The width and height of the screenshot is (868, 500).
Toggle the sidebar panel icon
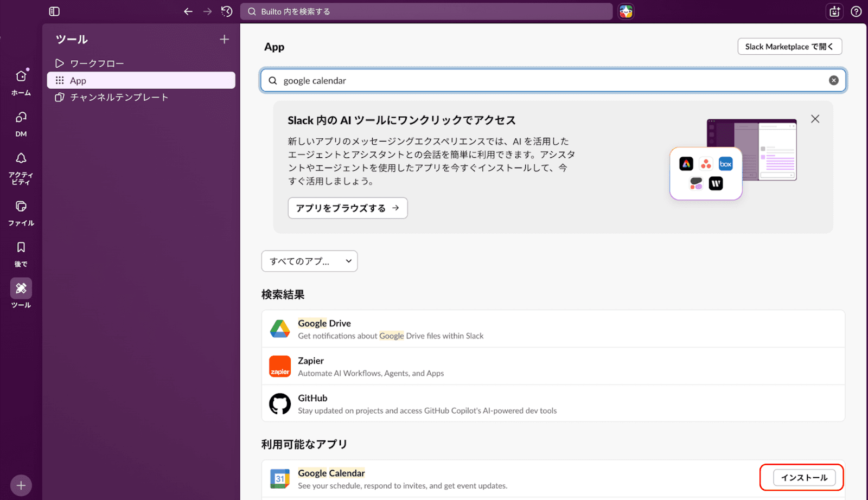[54, 11]
